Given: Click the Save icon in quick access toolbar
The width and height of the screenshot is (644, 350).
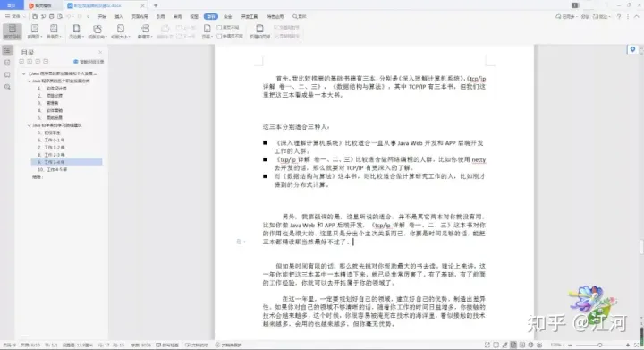Looking at the screenshot, I should (35, 16).
